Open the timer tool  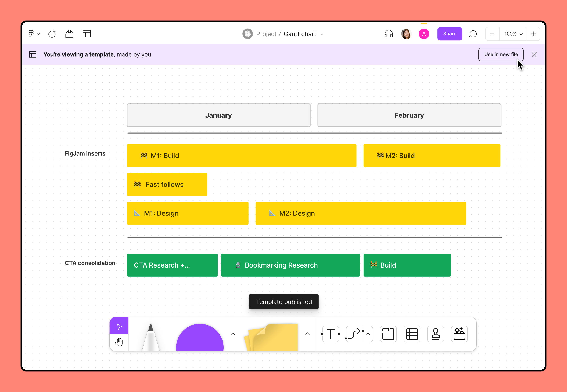click(x=52, y=34)
